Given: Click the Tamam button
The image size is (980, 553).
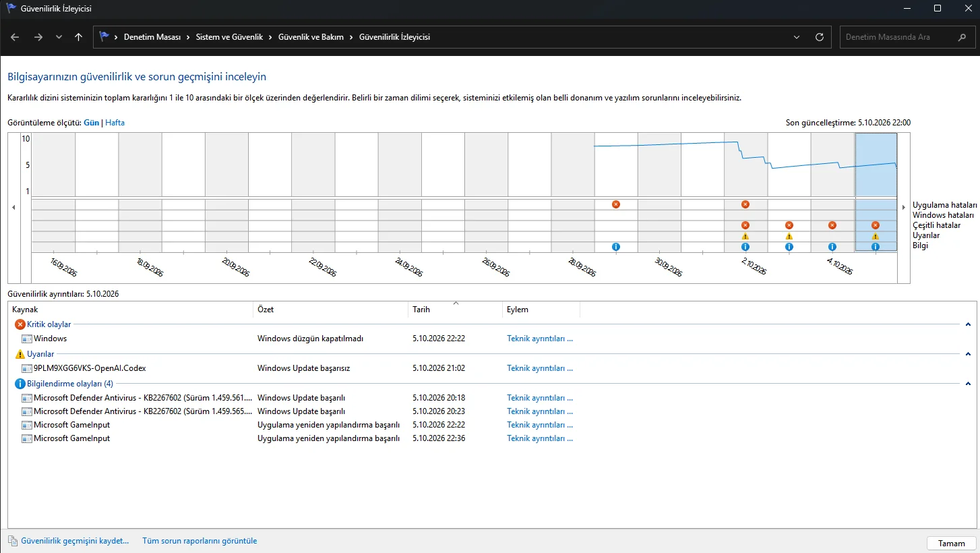Looking at the screenshot, I should pos(952,544).
